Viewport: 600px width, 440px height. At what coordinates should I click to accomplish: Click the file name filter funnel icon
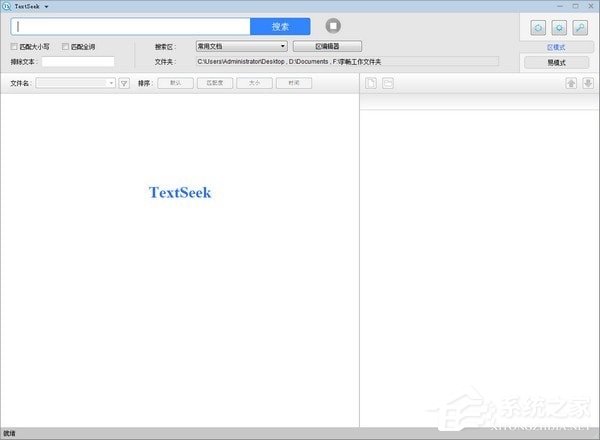click(124, 83)
